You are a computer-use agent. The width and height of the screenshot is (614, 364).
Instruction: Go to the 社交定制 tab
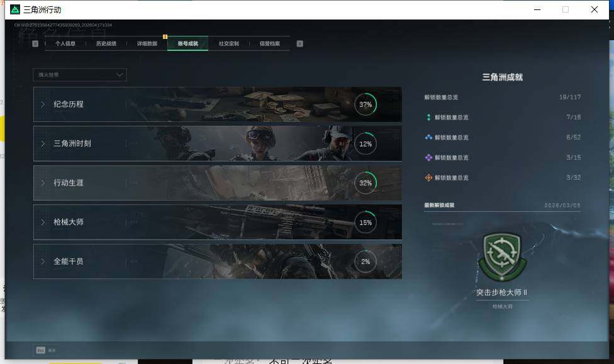click(x=229, y=44)
